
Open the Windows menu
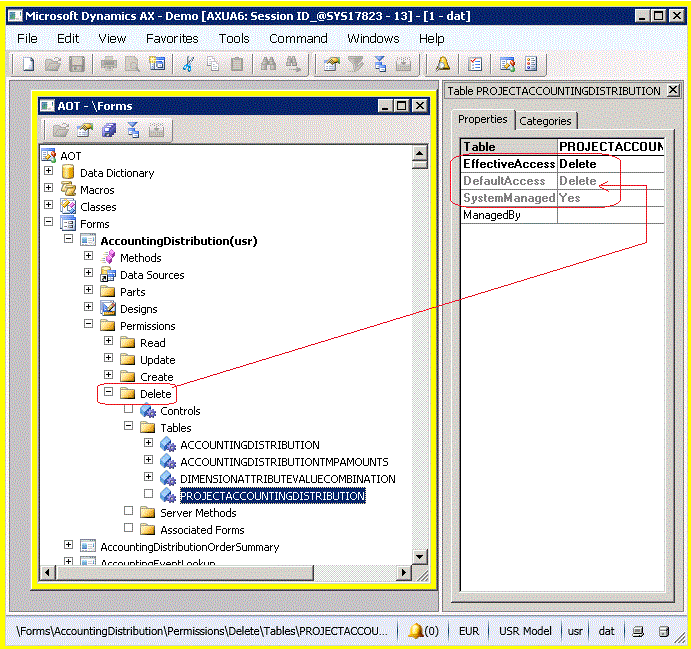click(373, 39)
